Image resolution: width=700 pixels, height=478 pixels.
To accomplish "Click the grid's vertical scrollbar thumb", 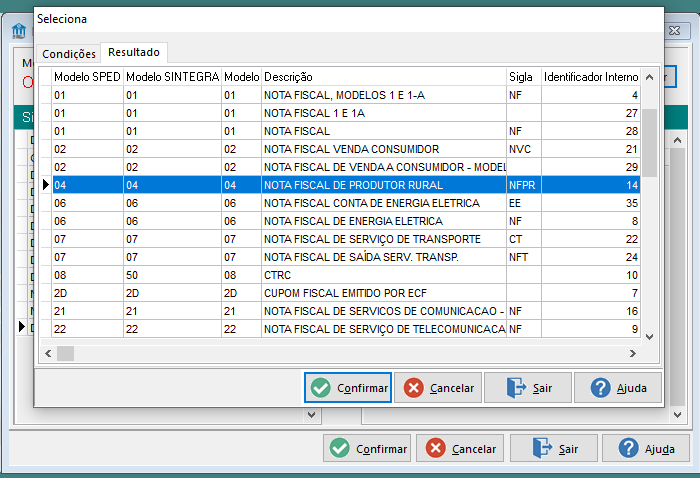I will pyautogui.click(x=650, y=143).
